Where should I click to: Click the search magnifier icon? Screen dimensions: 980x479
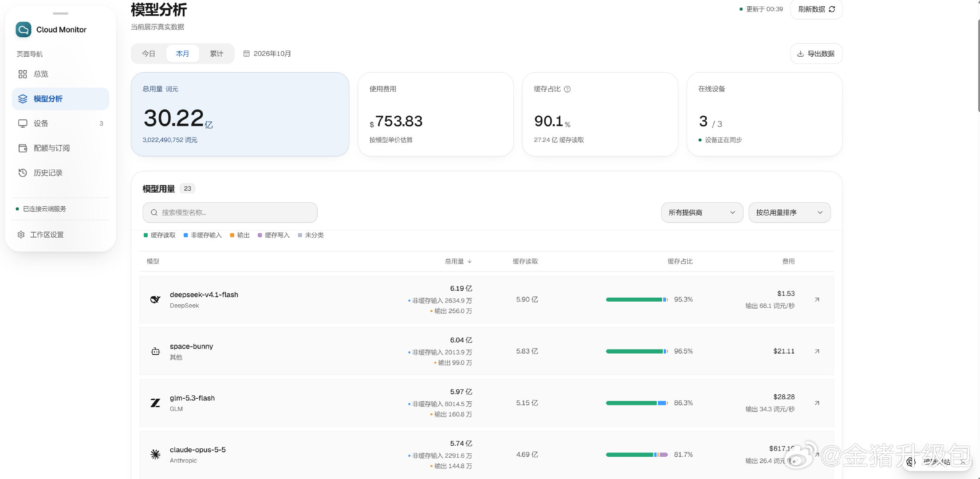(x=154, y=212)
